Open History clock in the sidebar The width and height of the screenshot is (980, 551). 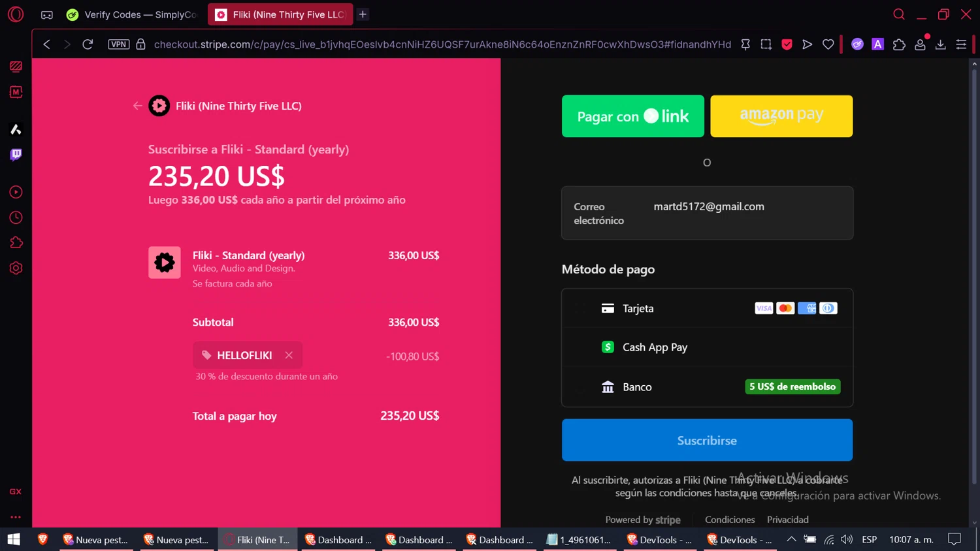click(16, 217)
